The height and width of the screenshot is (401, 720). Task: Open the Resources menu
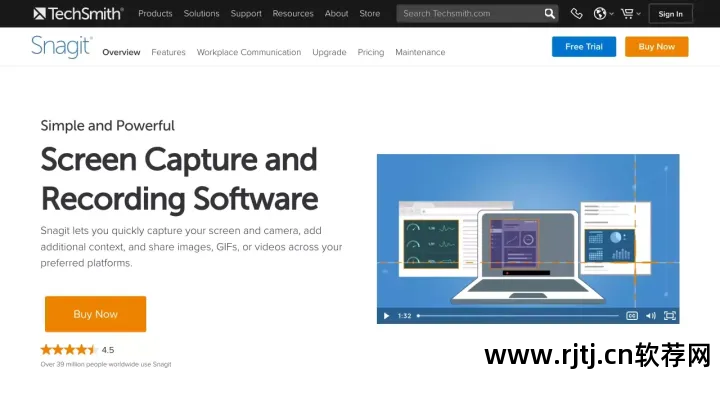(293, 14)
